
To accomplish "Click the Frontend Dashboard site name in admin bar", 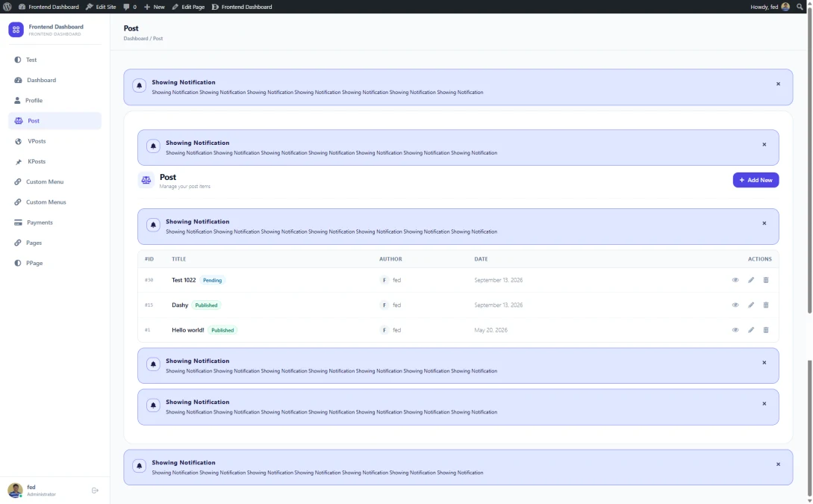I will click(49, 7).
